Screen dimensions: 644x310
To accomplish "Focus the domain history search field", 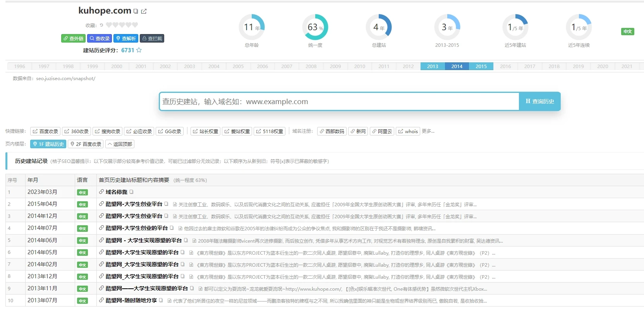I will tap(339, 101).
